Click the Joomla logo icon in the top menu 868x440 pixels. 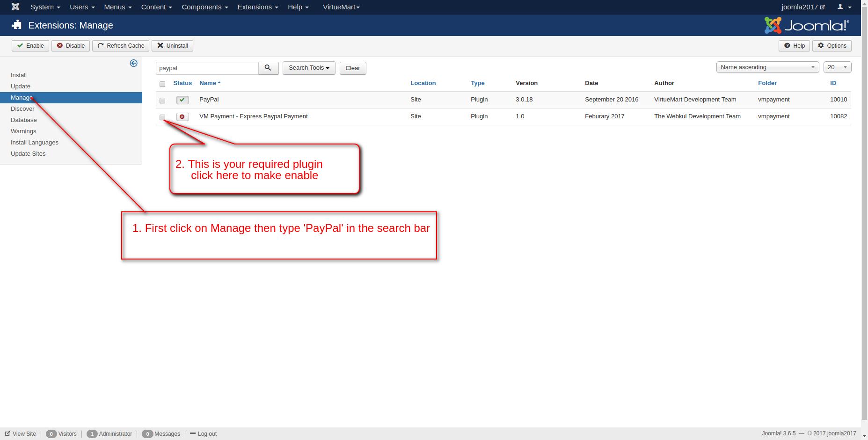(15, 7)
